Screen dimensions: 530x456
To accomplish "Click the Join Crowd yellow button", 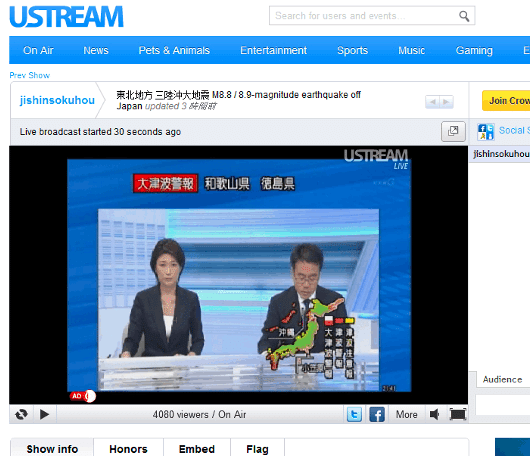I will tap(506, 101).
